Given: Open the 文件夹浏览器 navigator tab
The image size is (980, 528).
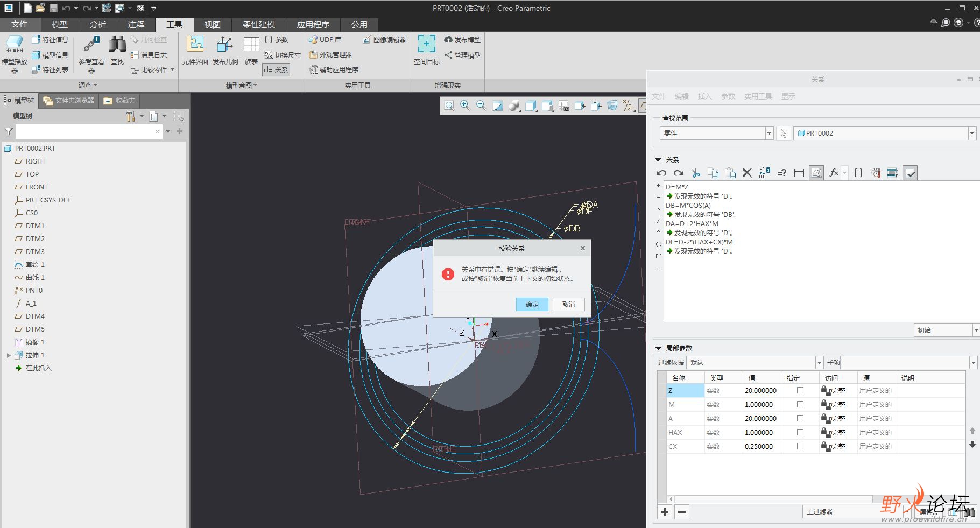Looking at the screenshot, I should pyautogui.click(x=69, y=101).
